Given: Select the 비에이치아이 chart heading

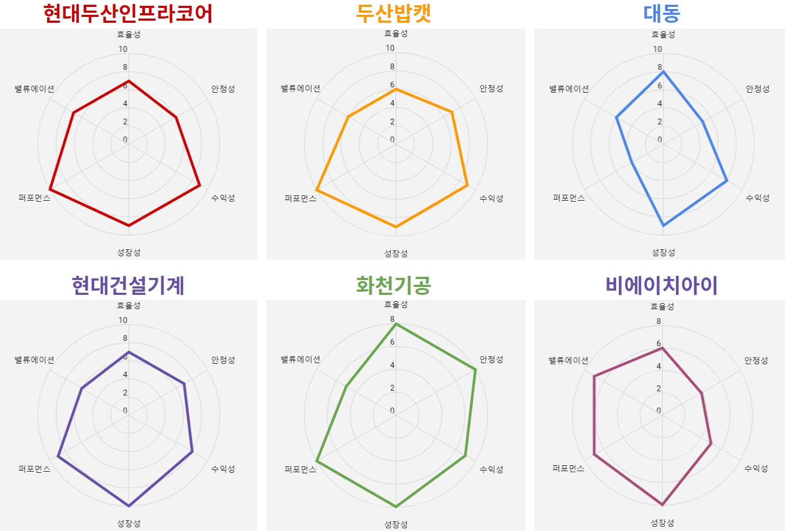Looking at the screenshot, I should click(662, 285).
